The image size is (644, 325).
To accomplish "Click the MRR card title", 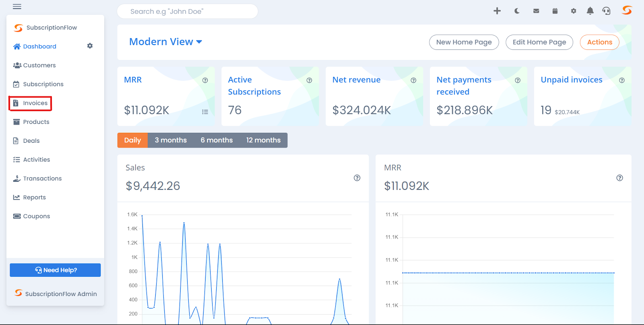I will pyautogui.click(x=133, y=80).
